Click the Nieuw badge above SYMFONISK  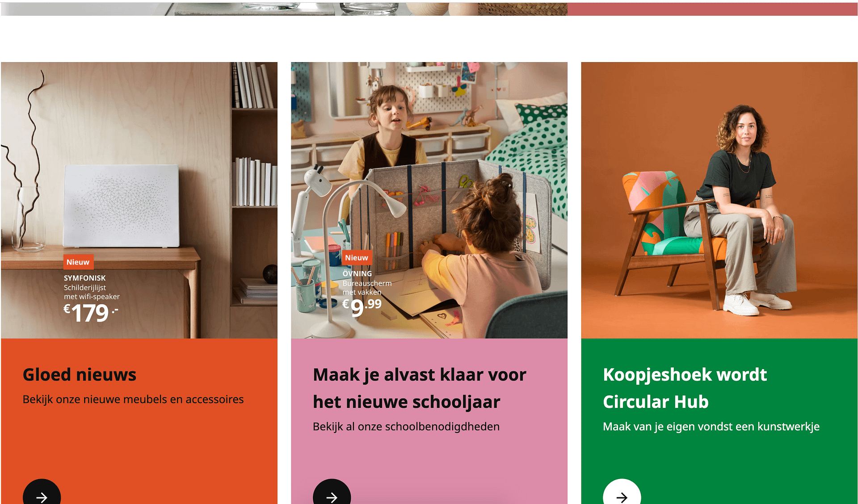click(78, 262)
